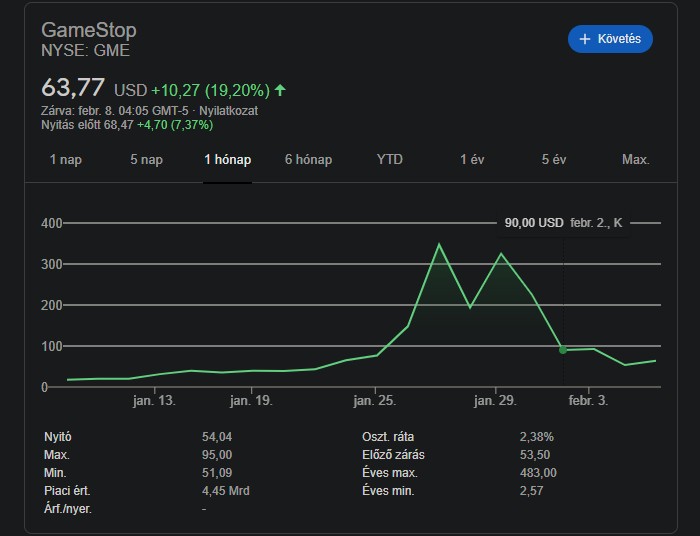Open the 1 év chart view
700x536 pixels.
(x=473, y=160)
